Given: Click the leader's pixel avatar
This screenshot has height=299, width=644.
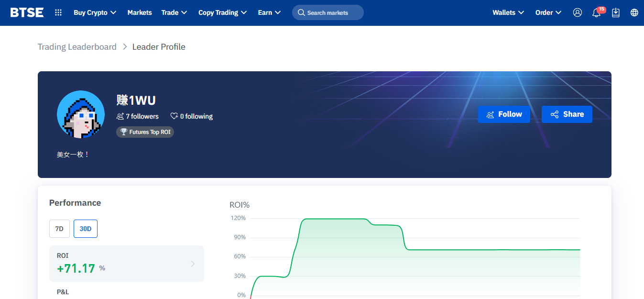Looking at the screenshot, I should pos(81,114).
